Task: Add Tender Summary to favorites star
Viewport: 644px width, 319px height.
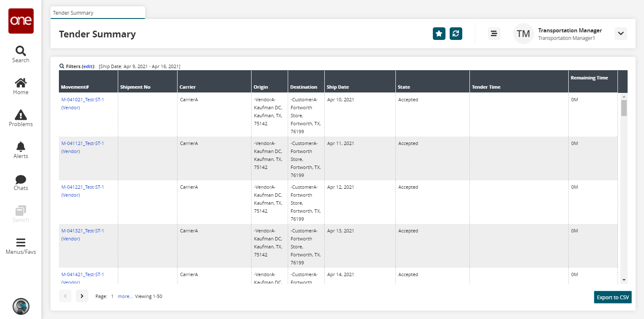Action: (x=439, y=34)
